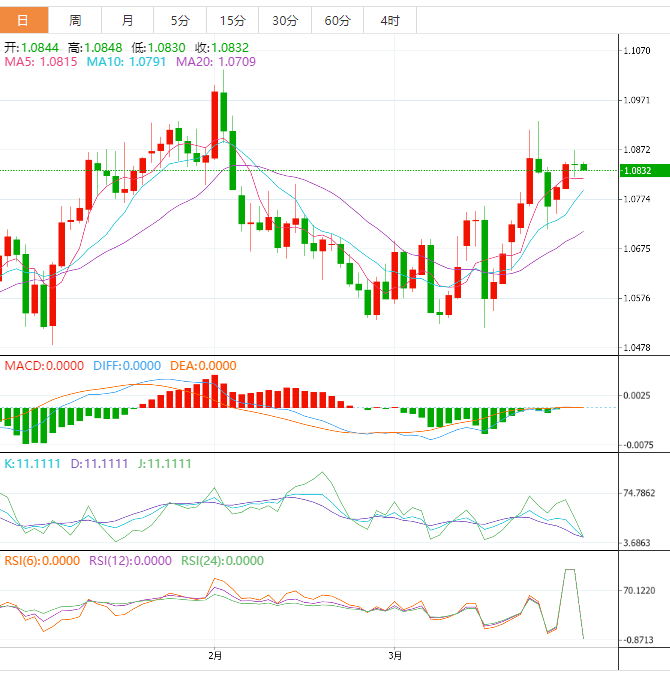
Task: Click the 3月 date marker on time axis
Action: (x=396, y=656)
